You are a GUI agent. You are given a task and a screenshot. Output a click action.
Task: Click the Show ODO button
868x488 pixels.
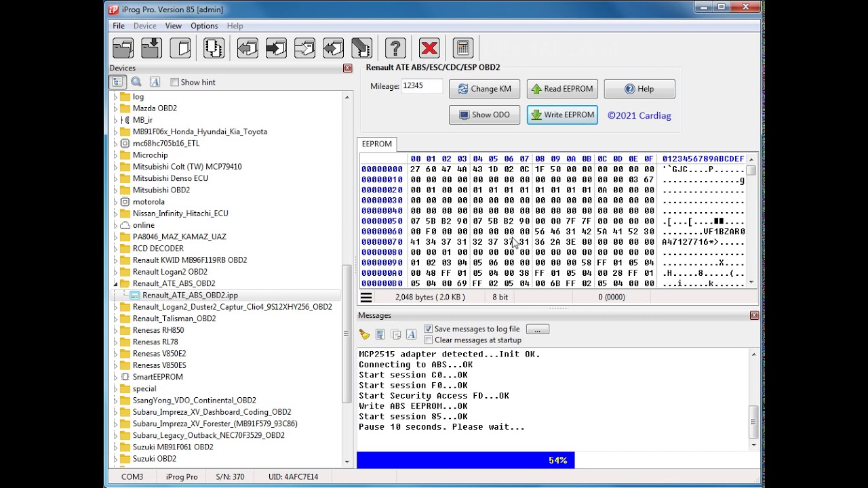click(485, 115)
